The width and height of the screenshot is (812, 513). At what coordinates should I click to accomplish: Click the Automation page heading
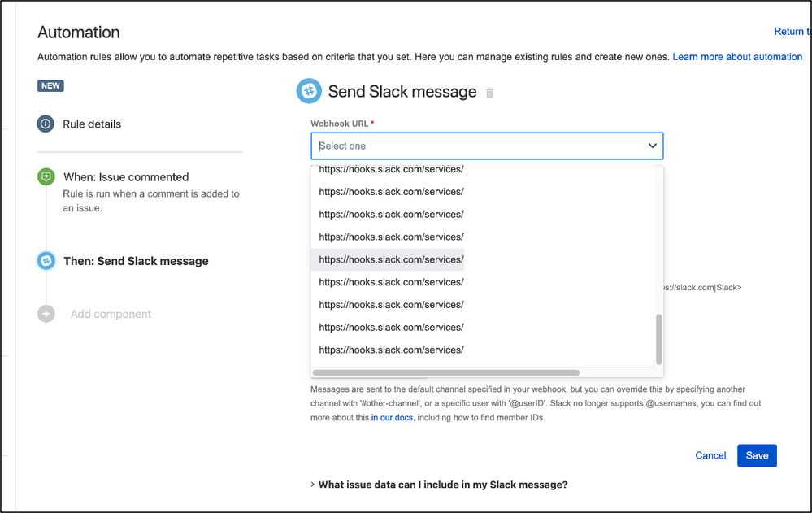pos(79,33)
